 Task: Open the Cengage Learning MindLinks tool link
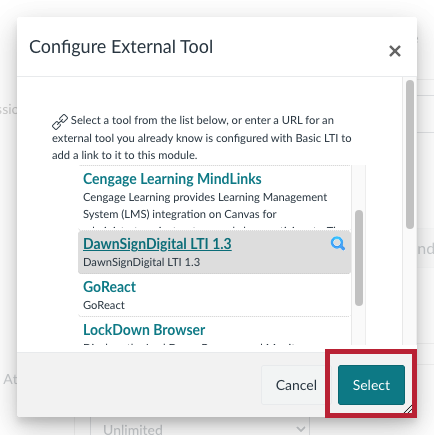172,179
